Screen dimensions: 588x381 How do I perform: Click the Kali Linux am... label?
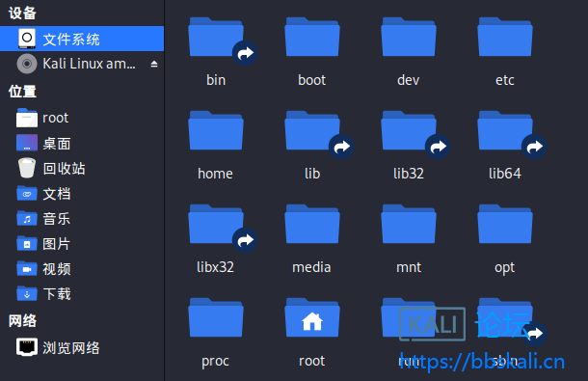(90, 64)
